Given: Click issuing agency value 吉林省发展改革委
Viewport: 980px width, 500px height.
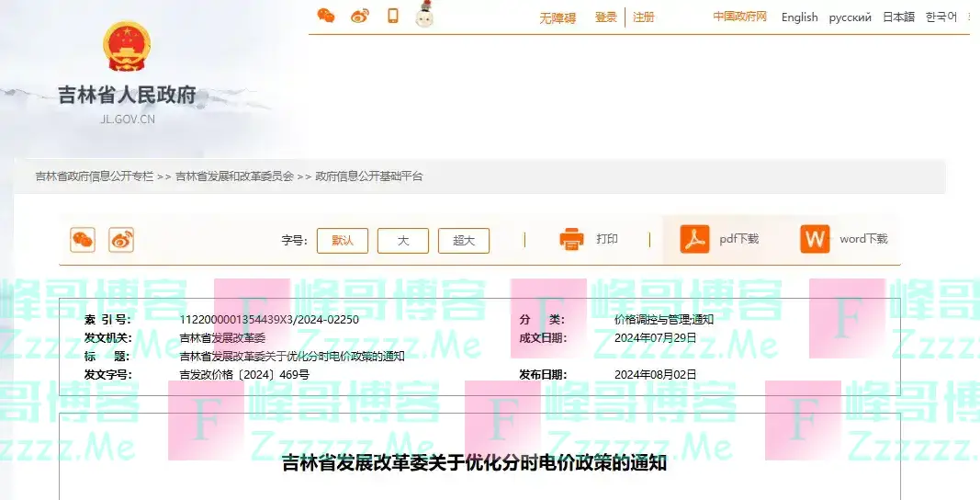Looking at the screenshot, I should 222,338.
